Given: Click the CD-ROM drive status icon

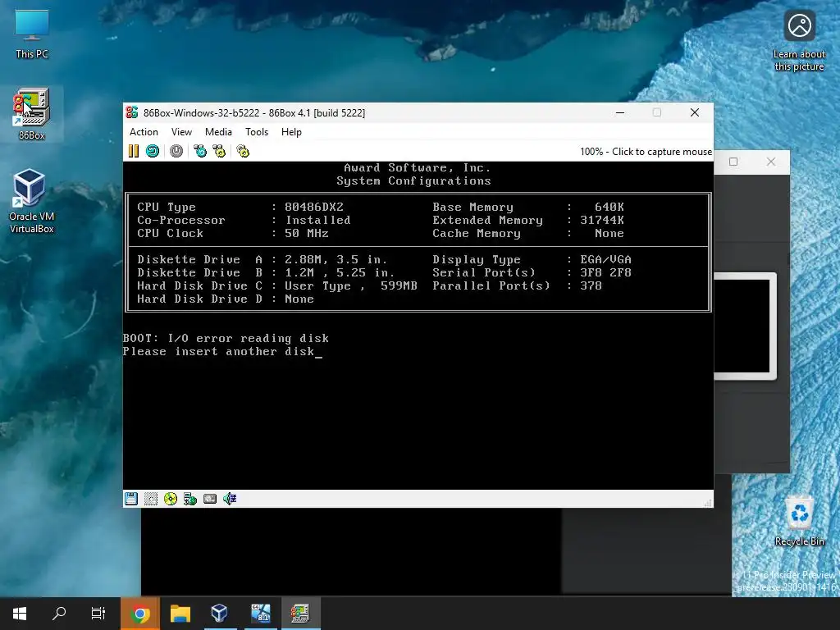Looking at the screenshot, I should tap(171, 499).
